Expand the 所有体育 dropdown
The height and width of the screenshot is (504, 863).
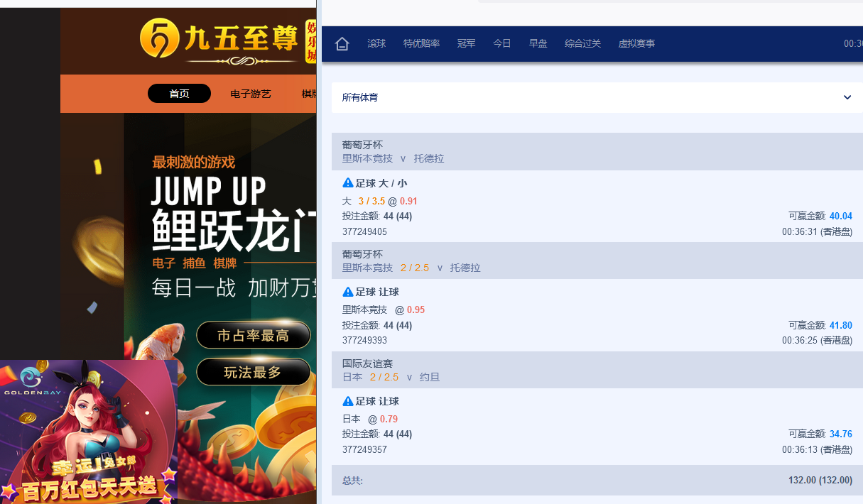point(597,97)
